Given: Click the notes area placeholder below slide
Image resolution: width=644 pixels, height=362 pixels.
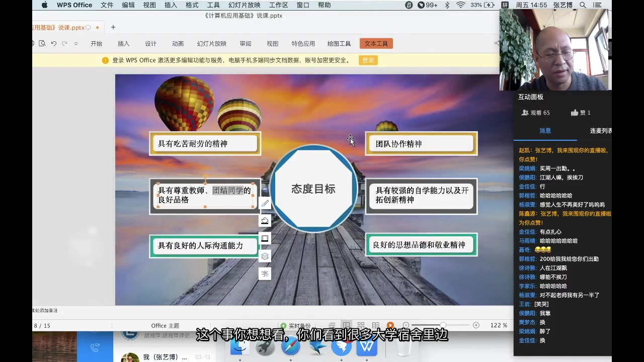Looking at the screenshot, I should coord(45,311).
